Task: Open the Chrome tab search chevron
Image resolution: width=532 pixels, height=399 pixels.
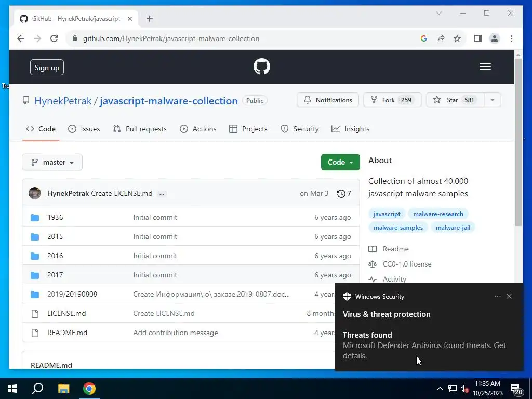Action: [438, 13]
